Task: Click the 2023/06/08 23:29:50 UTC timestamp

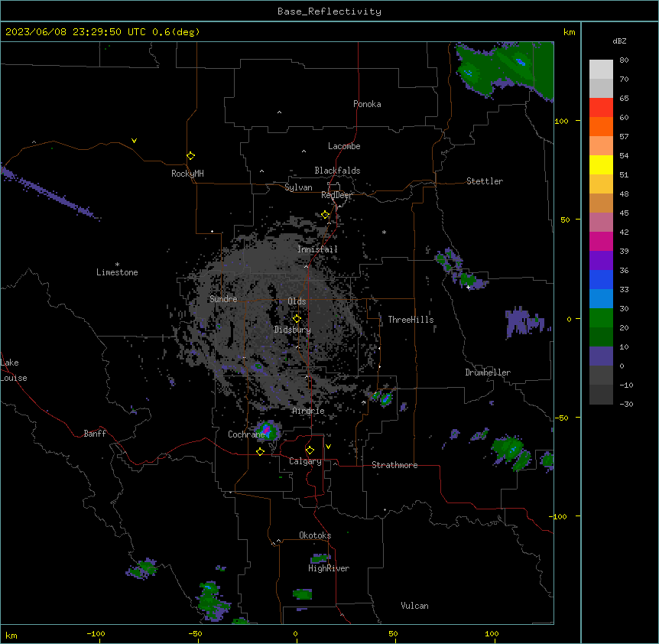Action: [75, 32]
